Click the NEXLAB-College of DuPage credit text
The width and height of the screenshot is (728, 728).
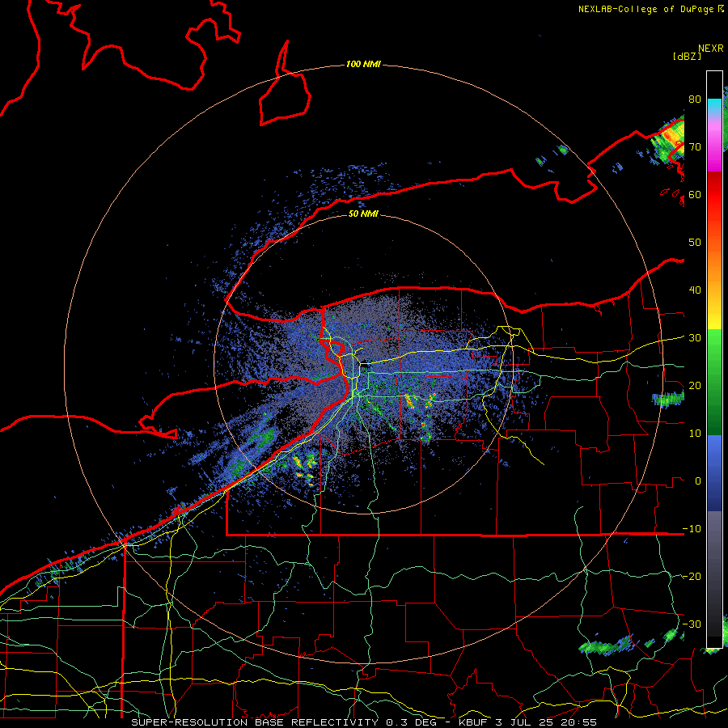tap(650, 9)
